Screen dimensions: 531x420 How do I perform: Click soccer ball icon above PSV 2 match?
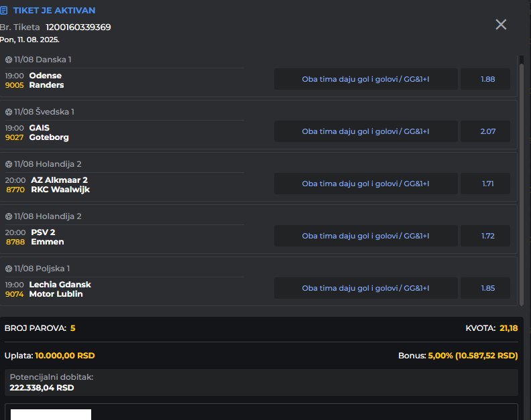(x=9, y=216)
